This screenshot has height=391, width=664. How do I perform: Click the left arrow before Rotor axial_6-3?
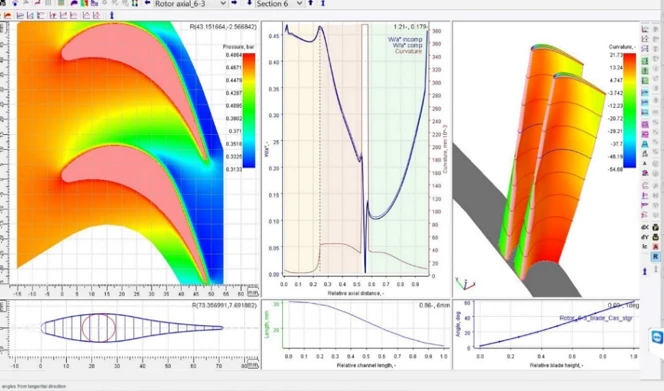click(147, 3)
